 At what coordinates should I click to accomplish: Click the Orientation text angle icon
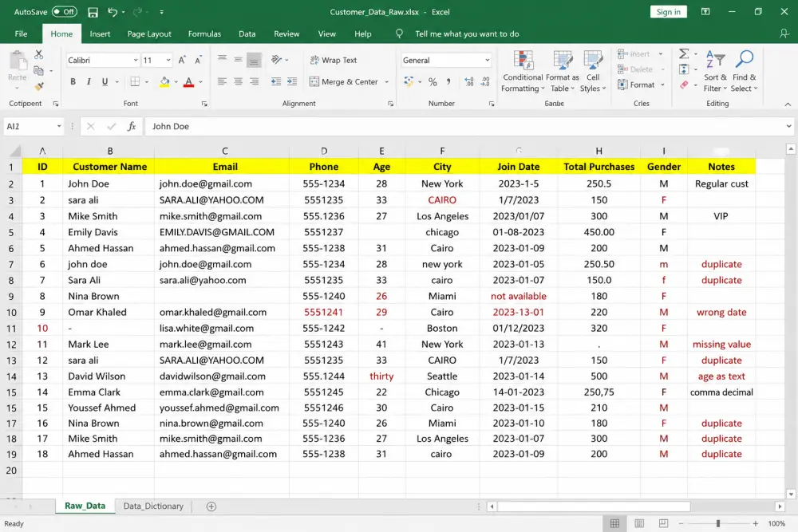point(276,60)
